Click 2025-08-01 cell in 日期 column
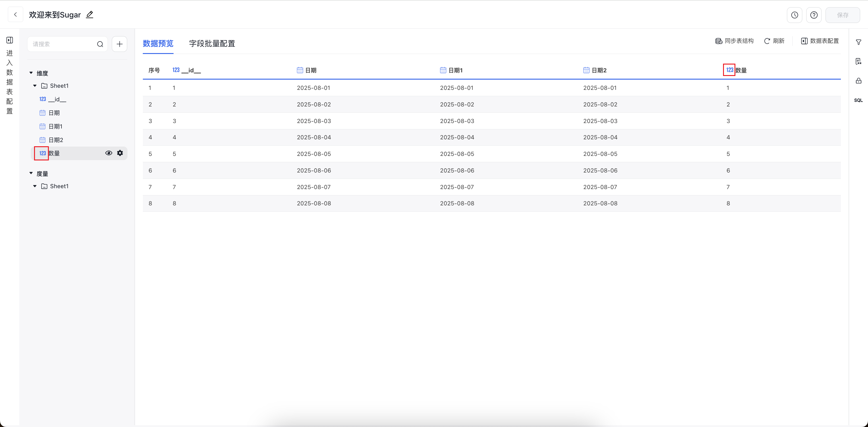 (313, 88)
